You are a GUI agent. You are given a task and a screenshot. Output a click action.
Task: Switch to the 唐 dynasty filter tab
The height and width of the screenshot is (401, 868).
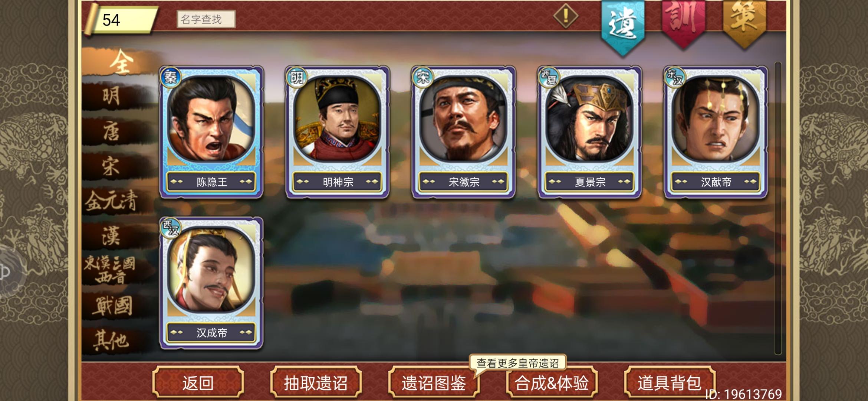(x=111, y=131)
